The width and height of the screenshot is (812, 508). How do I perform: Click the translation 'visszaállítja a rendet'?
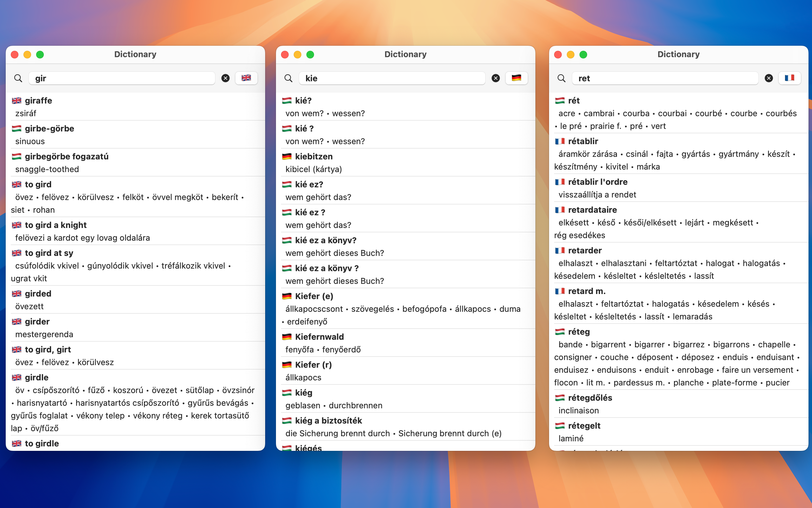(x=597, y=195)
